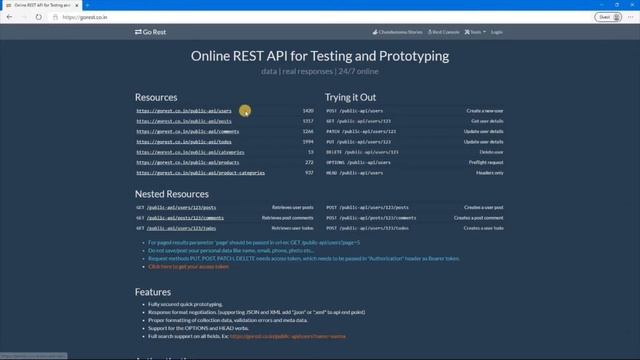Screen dimensions: 640x360
Task: Click 'POST /public-api/users/123/posts' text
Action: [x=367, y=207]
